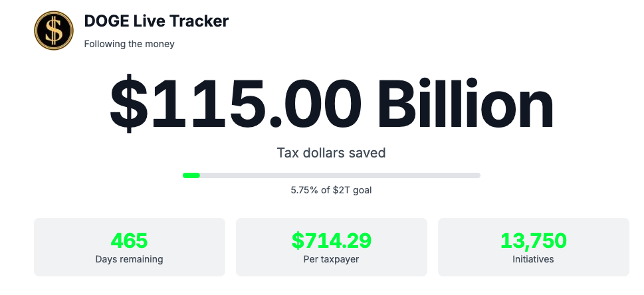Click the gray unfilled progress bar track
Viewport: 644px width, 295px height.
click(340, 175)
